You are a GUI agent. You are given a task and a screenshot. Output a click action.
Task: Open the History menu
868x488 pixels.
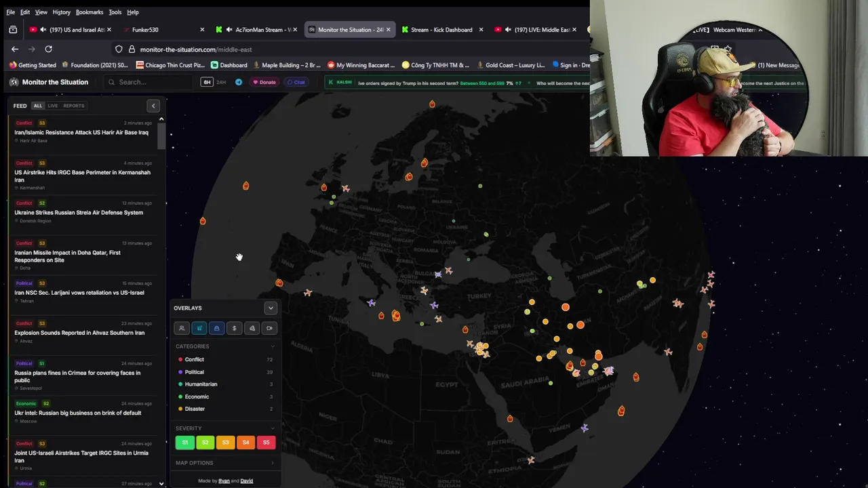pyautogui.click(x=62, y=12)
